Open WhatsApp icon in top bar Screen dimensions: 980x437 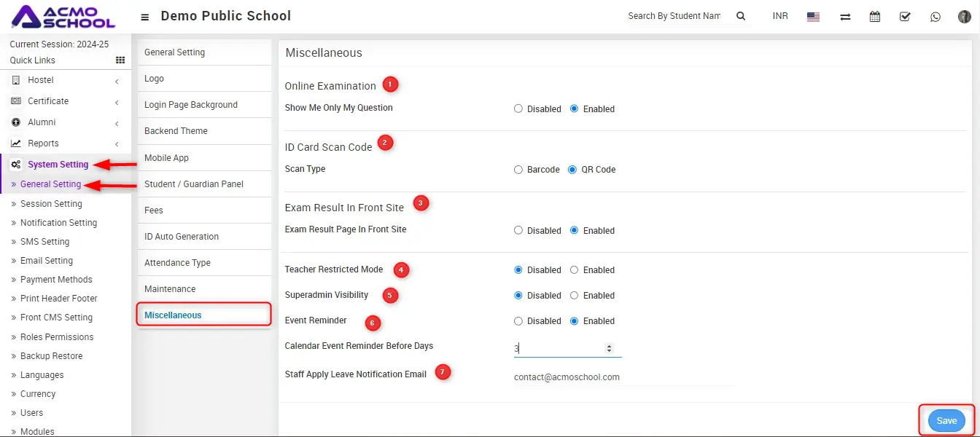click(x=936, y=17)
